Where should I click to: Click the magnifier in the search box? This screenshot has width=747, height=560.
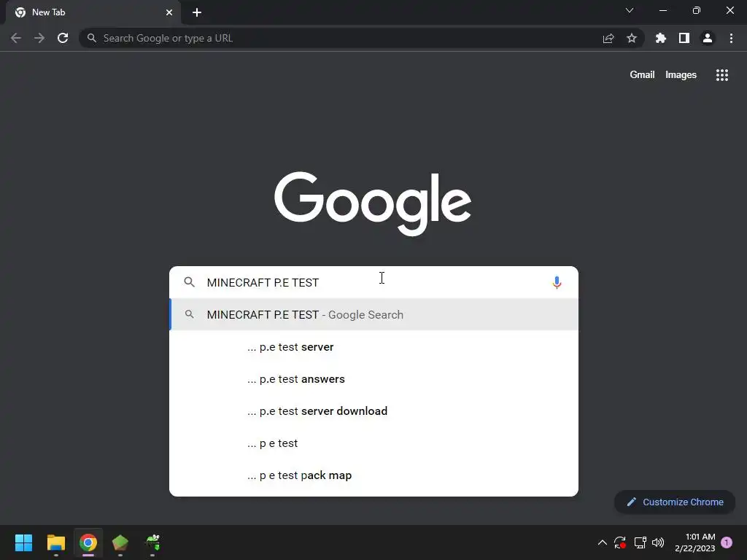point(189,282)
